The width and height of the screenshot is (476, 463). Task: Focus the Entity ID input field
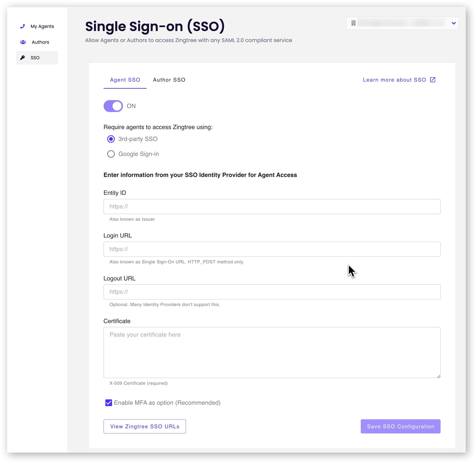(x=272, y=207)
